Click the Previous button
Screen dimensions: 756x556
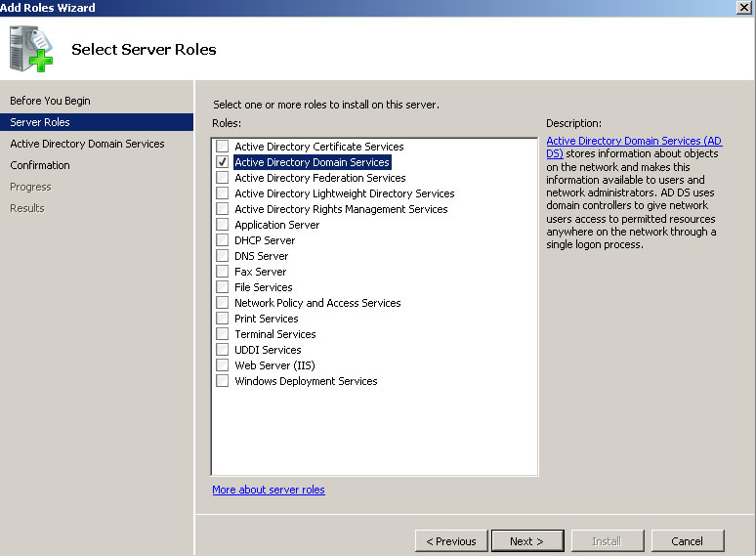(451, 540)
